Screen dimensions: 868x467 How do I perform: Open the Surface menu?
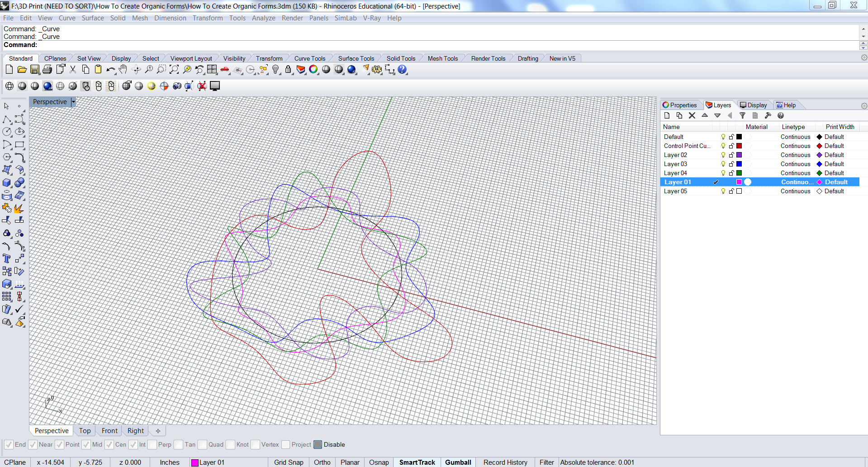coord(93,18)
